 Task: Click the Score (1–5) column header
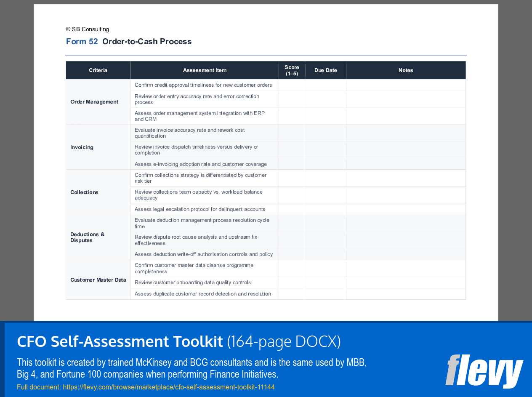(x=292, y=70)
